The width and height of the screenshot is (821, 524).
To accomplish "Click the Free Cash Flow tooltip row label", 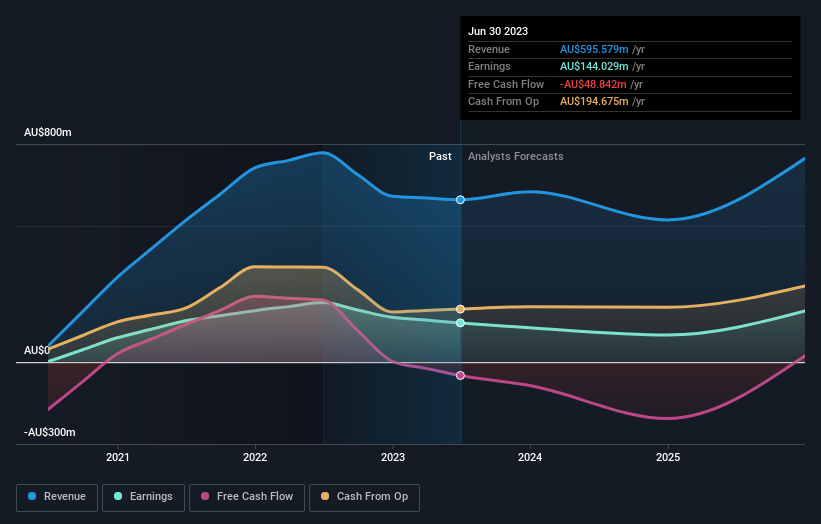I will (x=506, y=84).
